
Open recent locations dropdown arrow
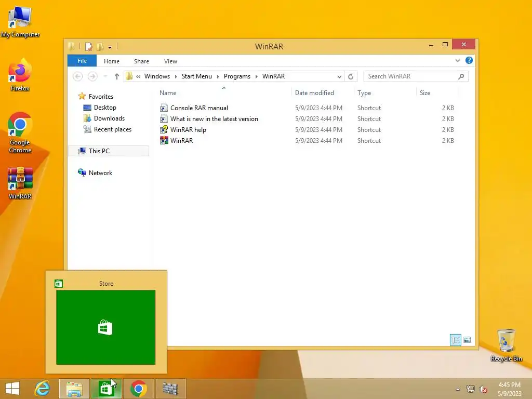[105, 76]
